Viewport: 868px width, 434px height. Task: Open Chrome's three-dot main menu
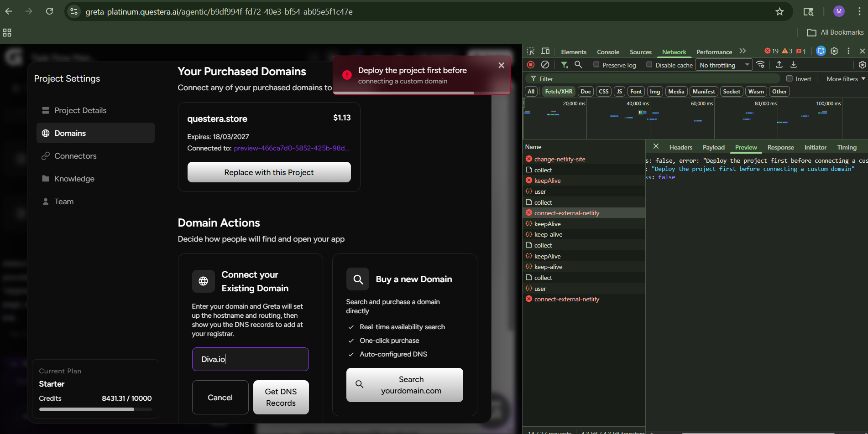point(859,11)
